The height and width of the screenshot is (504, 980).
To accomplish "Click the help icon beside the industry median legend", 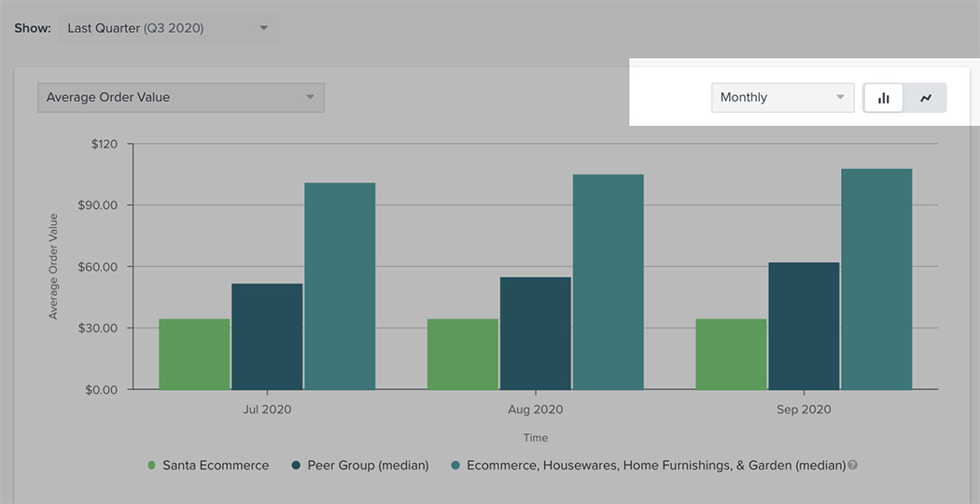I will coord(852,465).
